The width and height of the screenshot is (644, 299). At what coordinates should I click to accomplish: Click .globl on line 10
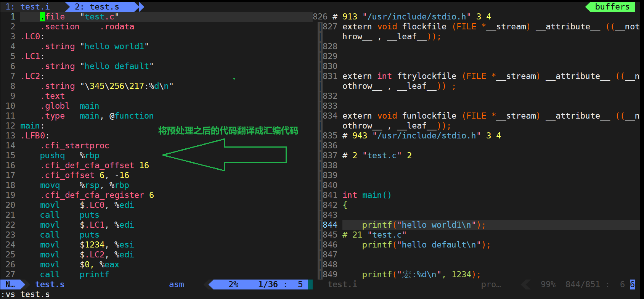[x=55, y=106]
